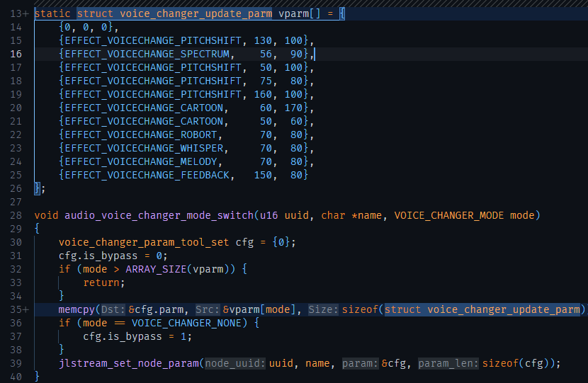Click EFFECT_VOICECHANGE_ROBORT identifier

click(x=141, y=135)
